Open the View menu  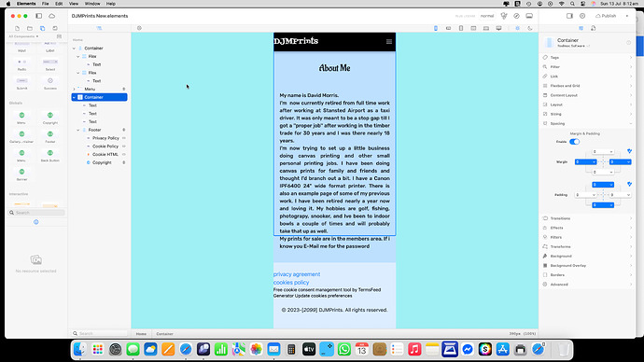(x=74, y=4)
